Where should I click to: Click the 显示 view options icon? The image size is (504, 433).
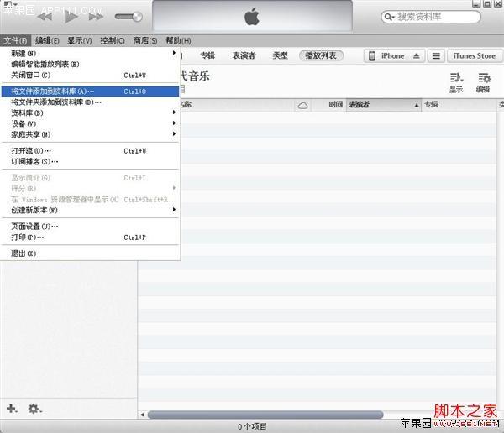pyautogui.click(x=456, y=78)
